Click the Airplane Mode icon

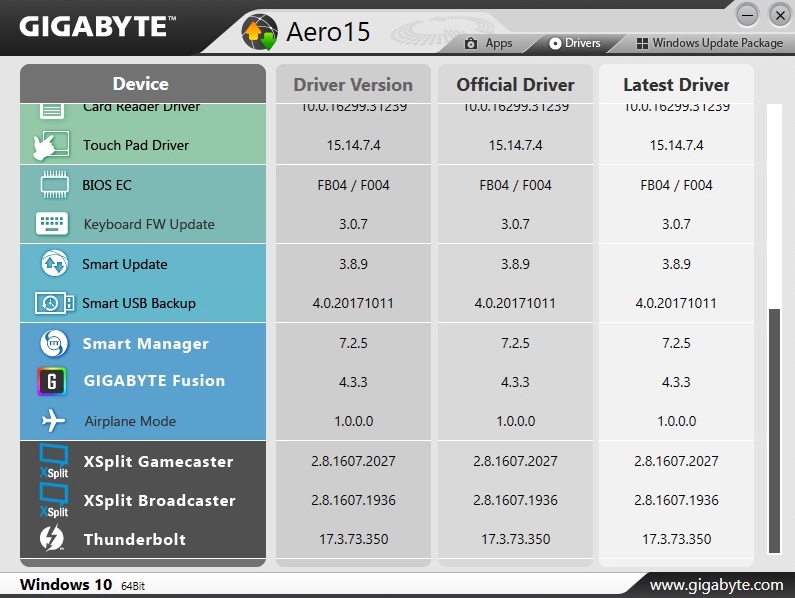point(52,421)
